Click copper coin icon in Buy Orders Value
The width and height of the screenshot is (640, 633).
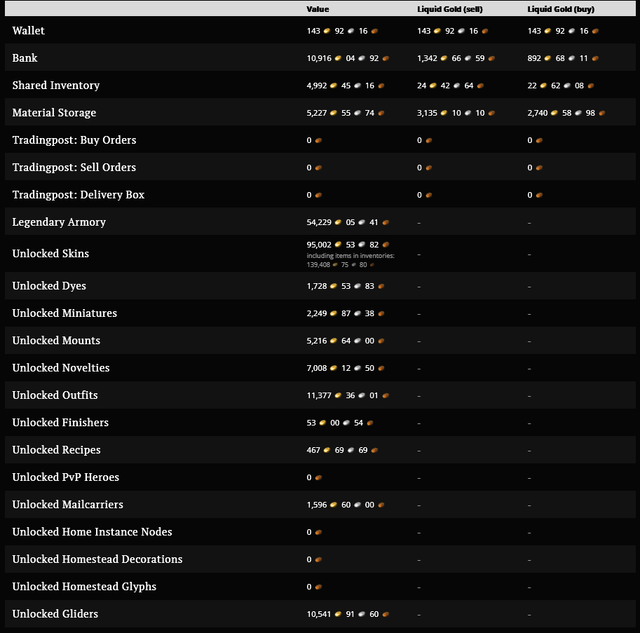click(318, 140)
